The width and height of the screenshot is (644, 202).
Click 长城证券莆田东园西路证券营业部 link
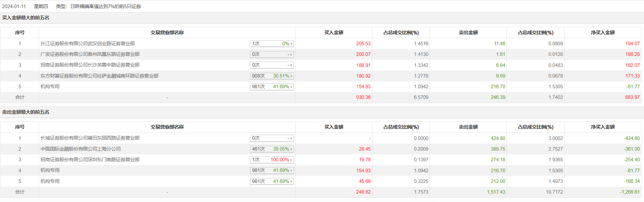(90, 138)
